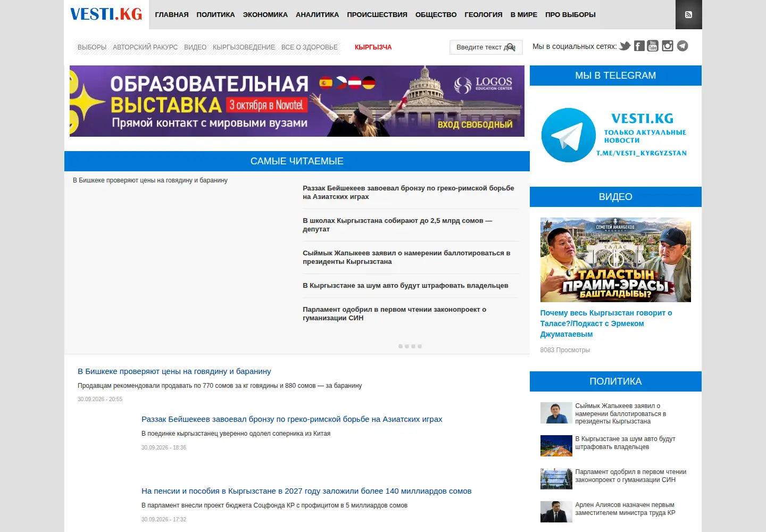The height and width of the screenshot is (532, 766).
Task: Open the RSS feed icon
Action: 688,14
